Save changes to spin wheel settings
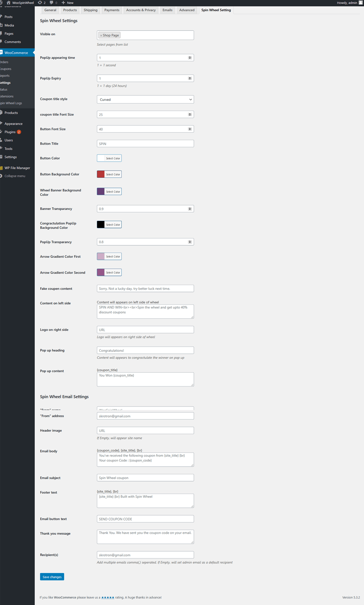This screenshot has height=605, width=364. pyautogui.click(x=52, y=577)
